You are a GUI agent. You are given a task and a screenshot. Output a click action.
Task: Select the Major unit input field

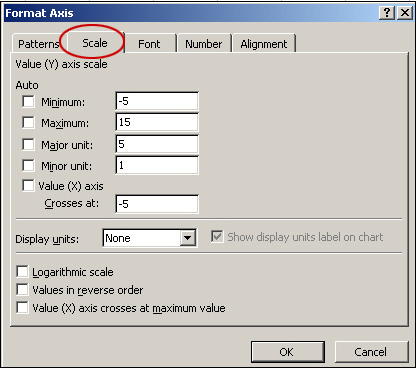[x=157, y=144]
